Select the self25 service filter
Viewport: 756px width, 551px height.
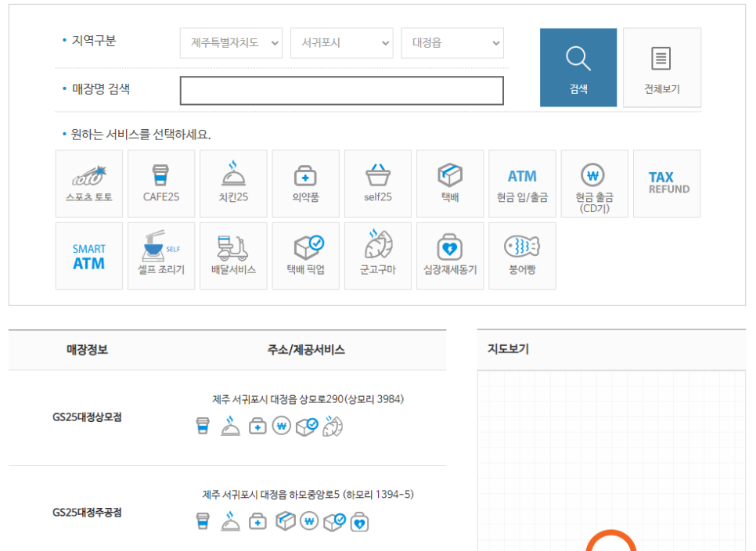(378, 184)
